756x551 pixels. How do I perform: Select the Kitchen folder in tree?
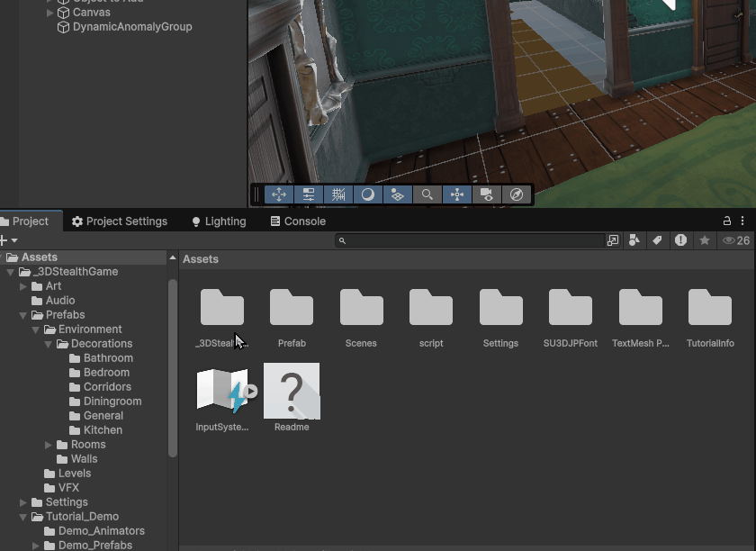click(103, 430)
